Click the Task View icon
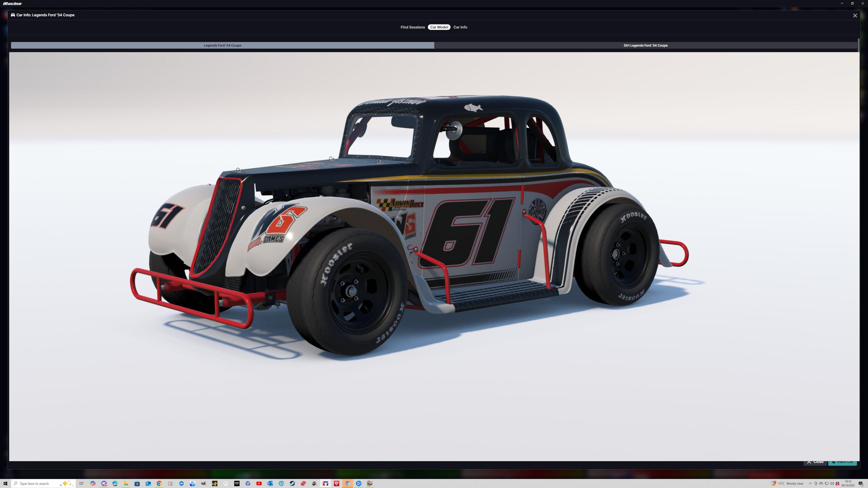 tap(81, 484)
